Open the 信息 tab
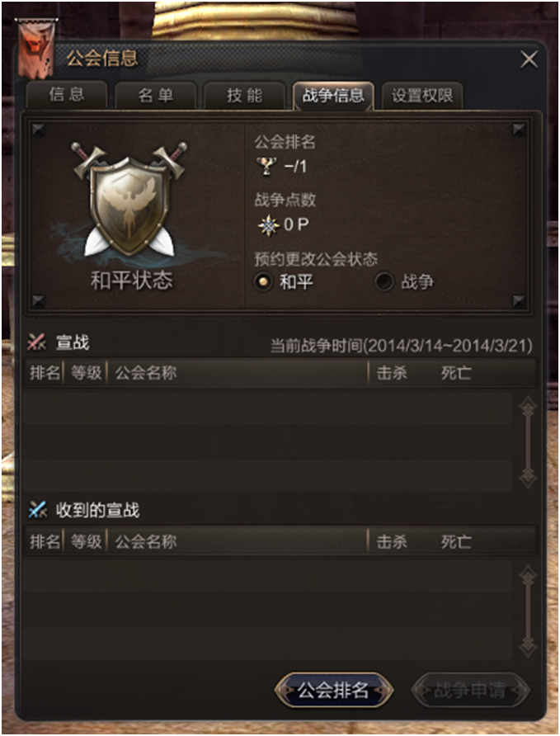The height and width of the screenshot is (736, 560). (x=67, y=95)
